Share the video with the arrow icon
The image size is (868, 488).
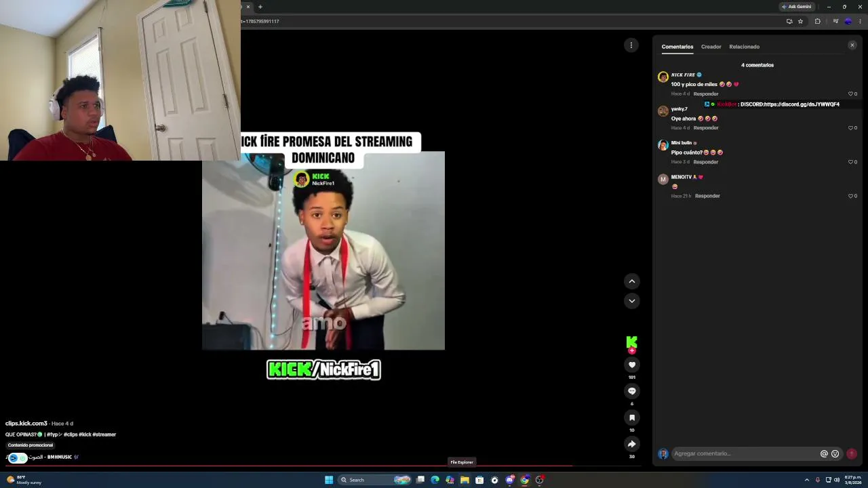pyautogui.click(x=632, y=444)
